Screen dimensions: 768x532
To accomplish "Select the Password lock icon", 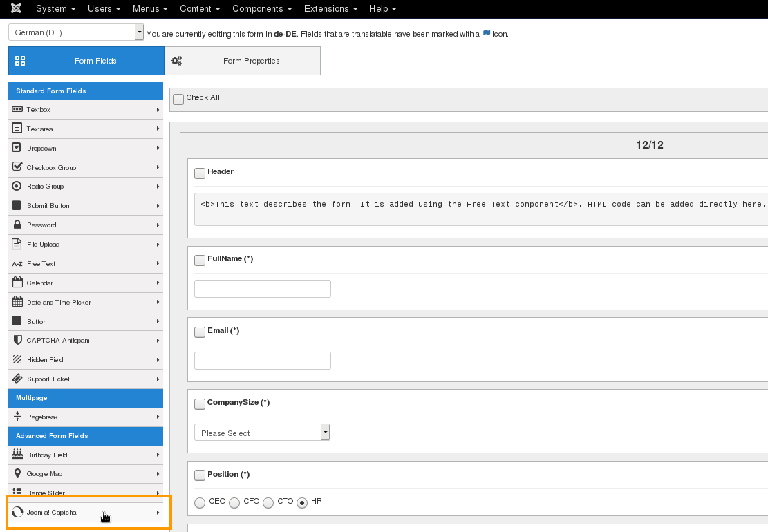I will pyautogui.click(x=16, y=225).
